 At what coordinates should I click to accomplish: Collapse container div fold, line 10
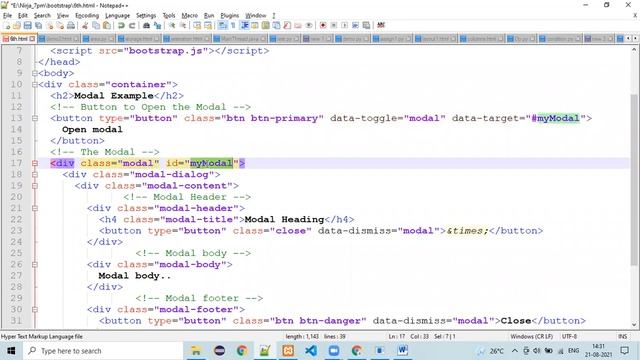point(35,84)
